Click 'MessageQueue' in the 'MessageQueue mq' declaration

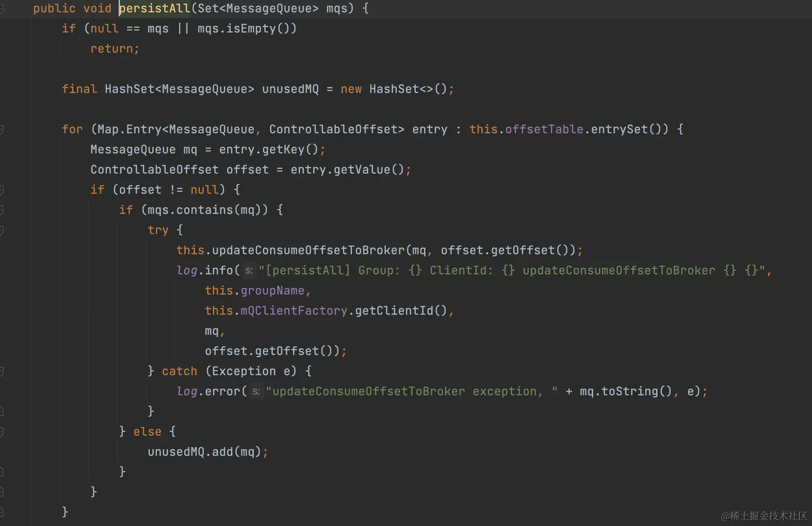(x=133, y=149)
